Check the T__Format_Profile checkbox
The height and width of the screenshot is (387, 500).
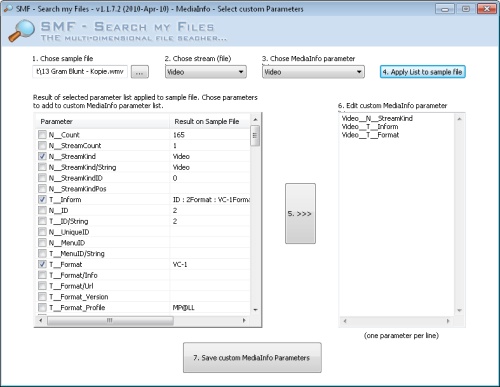[x=42, y=307]
